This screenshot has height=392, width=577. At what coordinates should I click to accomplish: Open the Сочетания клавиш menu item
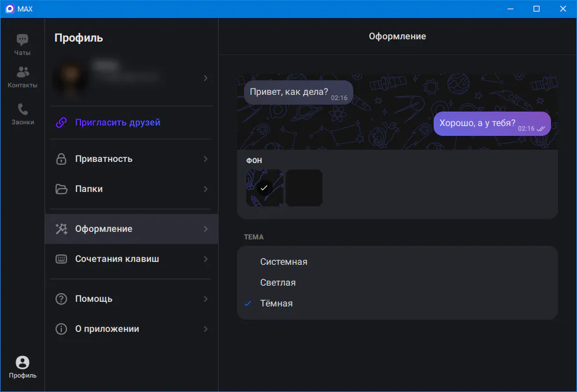pyautogui.click(x=117, y=259)
